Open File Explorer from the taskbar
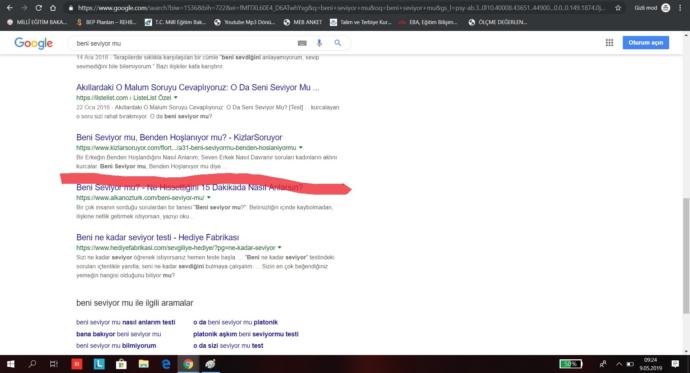The width and height of the screenshot is (690, 373). 143,364
